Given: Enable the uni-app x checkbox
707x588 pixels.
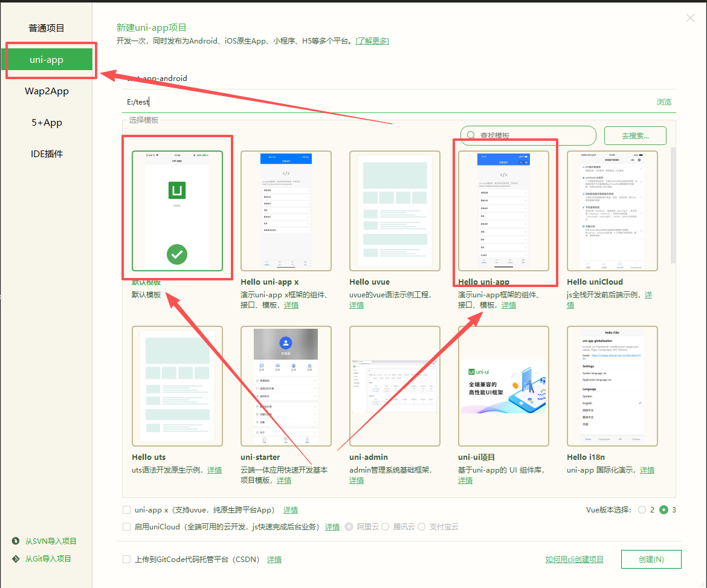Looking at the screenshot, I should (127, 510).
